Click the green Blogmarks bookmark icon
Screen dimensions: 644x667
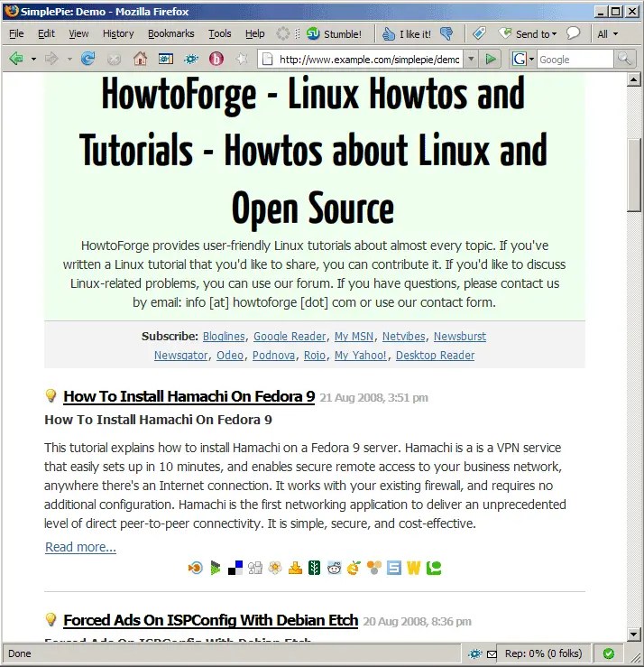pyautogui.click(x=216, y=568)
